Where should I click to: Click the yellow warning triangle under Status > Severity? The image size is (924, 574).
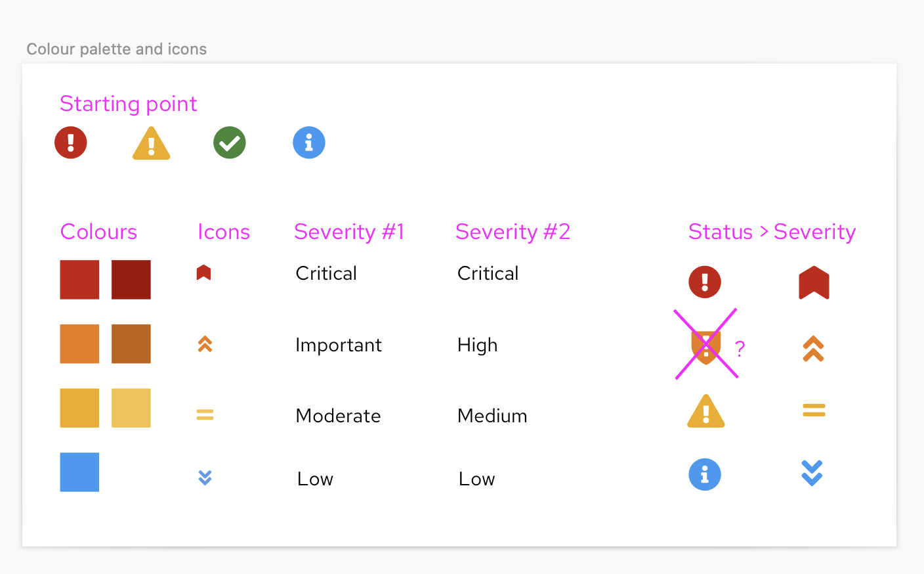pos(706,412)
